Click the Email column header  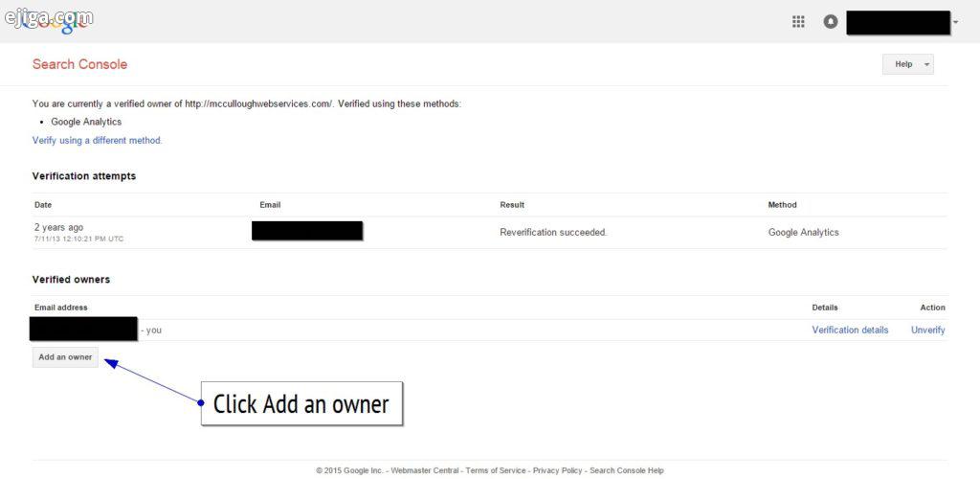(270, 204)
